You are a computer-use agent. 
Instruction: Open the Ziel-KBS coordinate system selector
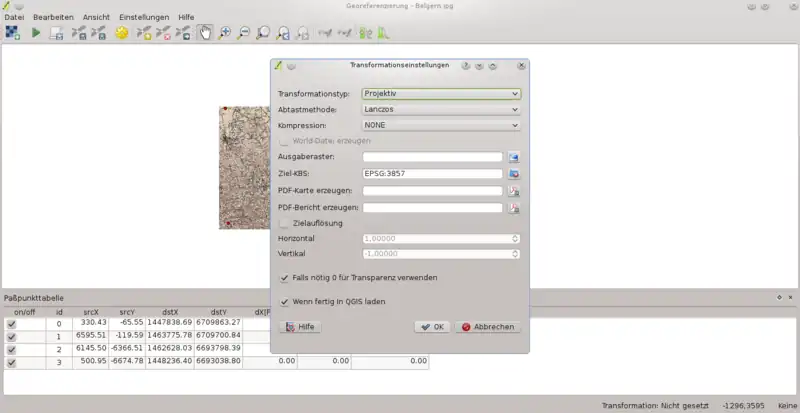point(514,174)
